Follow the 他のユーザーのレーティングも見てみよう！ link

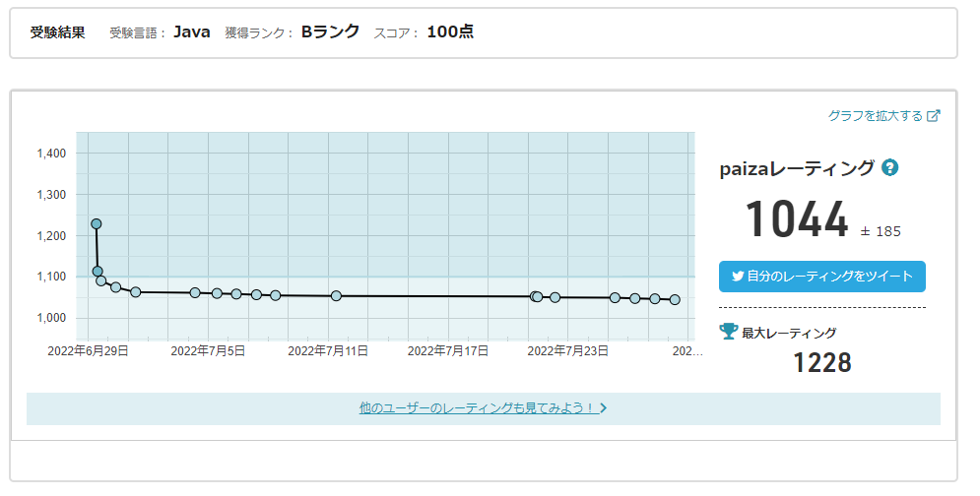pos(478,407)
